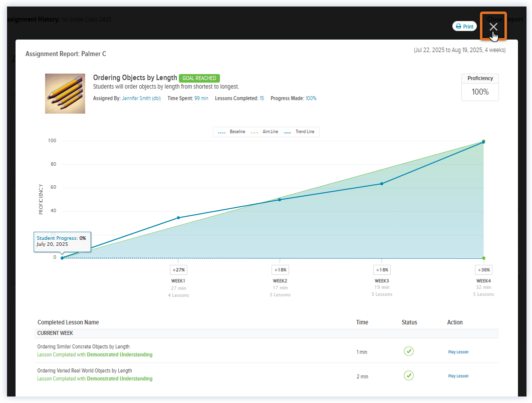This screenshot has width=532, height=403.
Task: Play lesson Ordering Varied Real World Objects
Action: pos(458,376)
